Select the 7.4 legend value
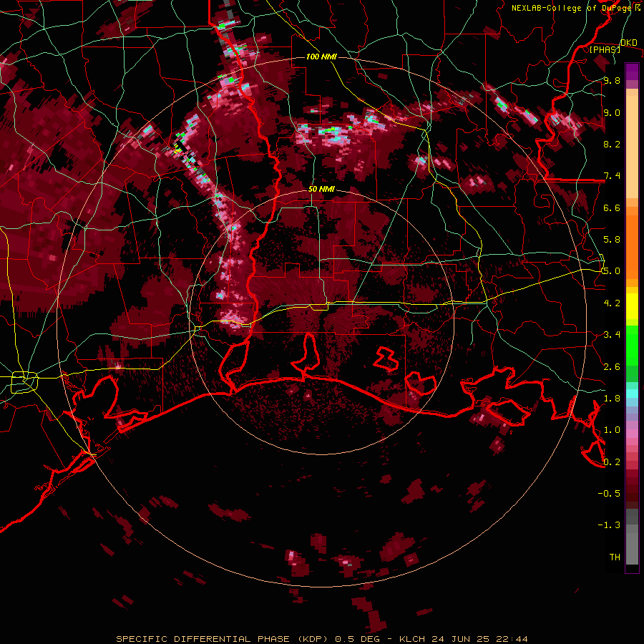644x644 pixels. coord(612,176)
